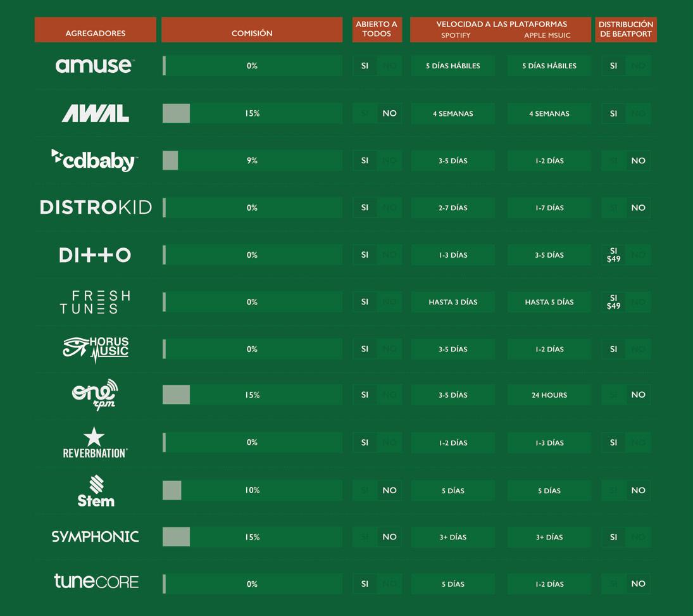693x616 pixels.
Task: Click AWAL 15% commission bar
Action: (x=253, y=113)
